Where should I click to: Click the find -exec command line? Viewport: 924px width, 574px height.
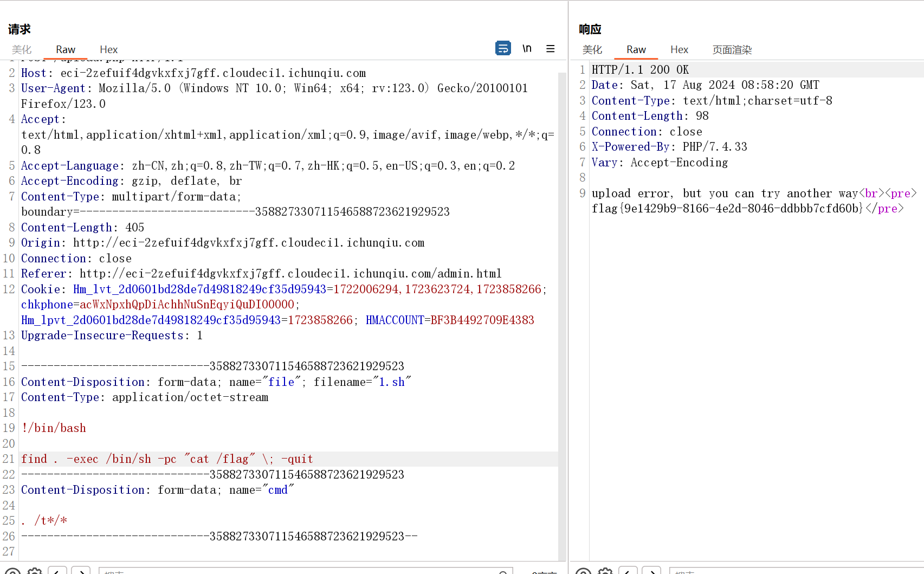[167, 459]
